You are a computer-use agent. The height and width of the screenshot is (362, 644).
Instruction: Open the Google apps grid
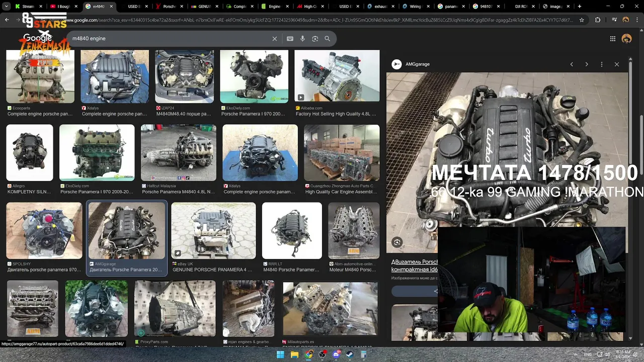[613, 39]
